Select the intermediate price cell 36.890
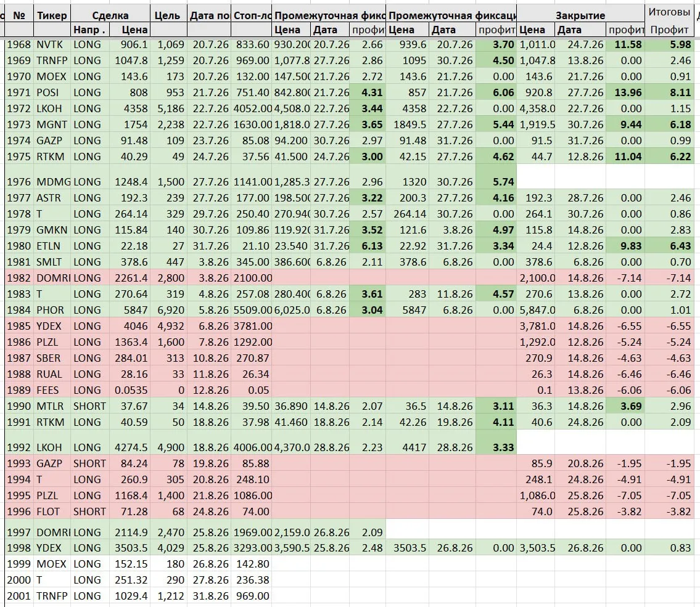700x607 pixels. tap(291, 407)
